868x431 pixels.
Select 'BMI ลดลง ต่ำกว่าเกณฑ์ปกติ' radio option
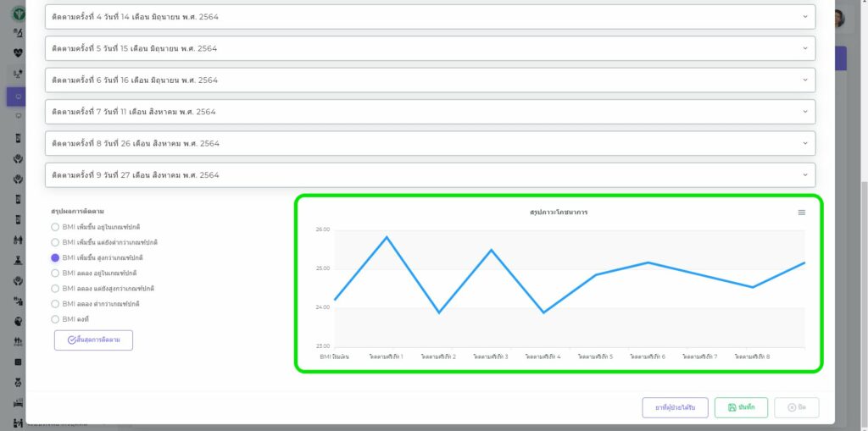click(x=55, y=303)
